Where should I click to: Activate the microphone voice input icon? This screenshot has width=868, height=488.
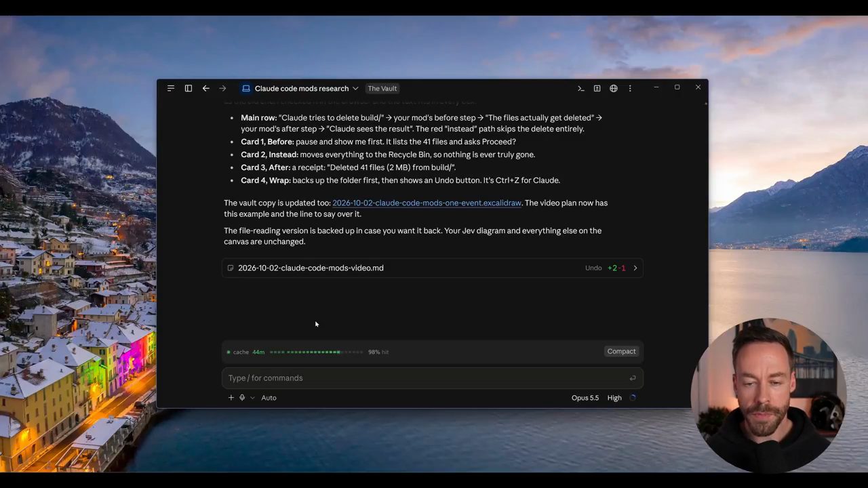[x=242, y=398]
